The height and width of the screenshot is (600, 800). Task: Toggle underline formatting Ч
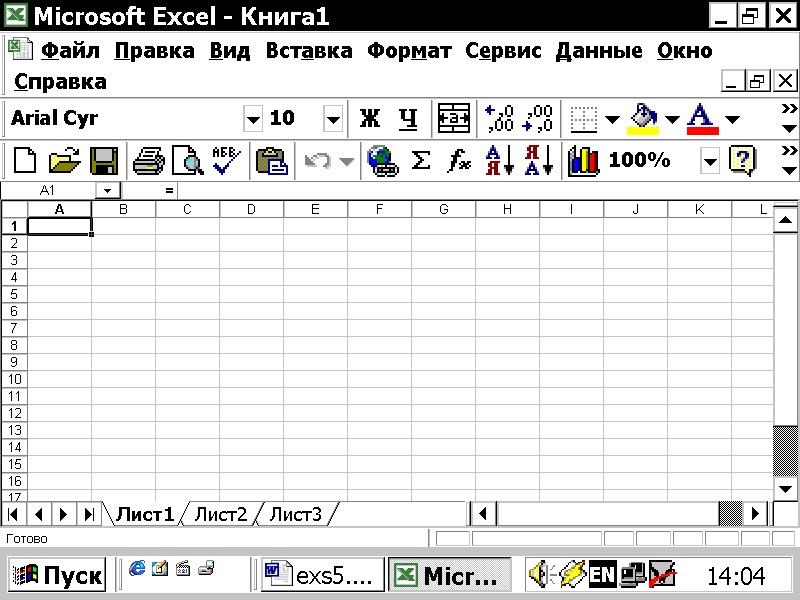408,118
